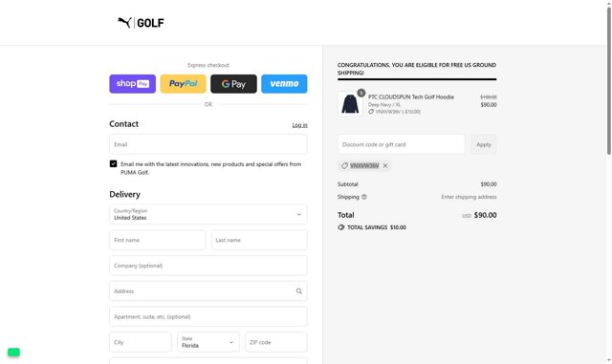Click the hoodie product thumbnail
Screen dimensions: 612x364
[350, 104]
